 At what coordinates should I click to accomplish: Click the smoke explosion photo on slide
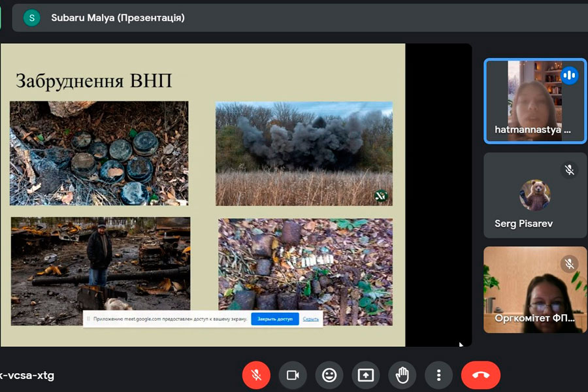click(304, 154)
